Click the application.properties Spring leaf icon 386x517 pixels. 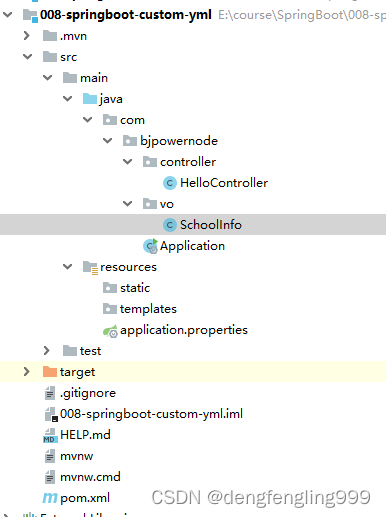pos(110,331)
